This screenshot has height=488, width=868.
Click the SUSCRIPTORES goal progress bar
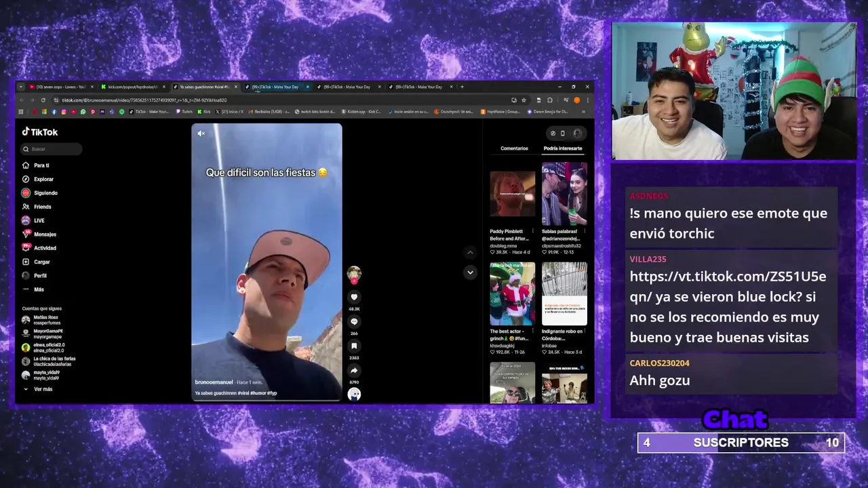pyautogui.click(x=741, y=443)
